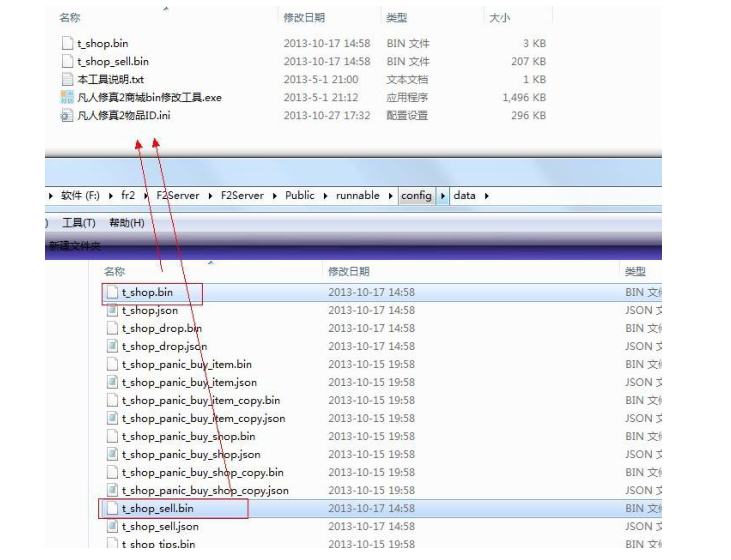
Task: Click the t_shop_panic_buy_shop_copy.bin file icon
Action: pos(112,472)
